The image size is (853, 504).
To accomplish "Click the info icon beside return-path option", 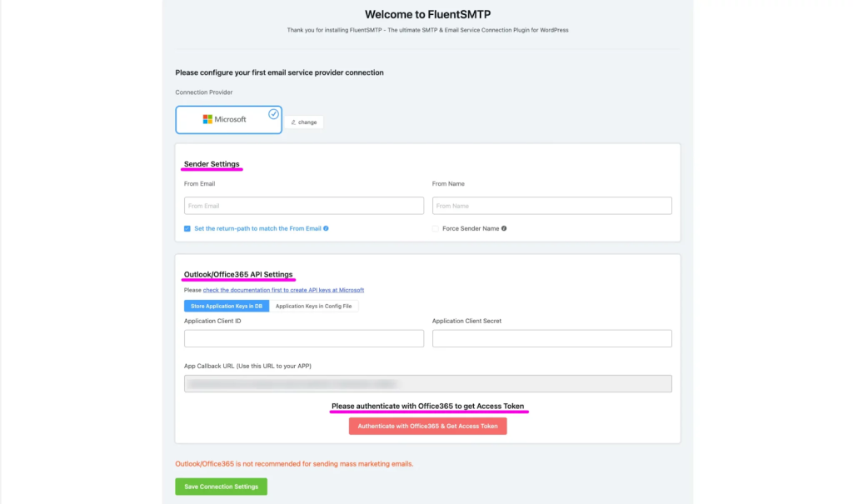I will pyautogui.click(x=326, y=228).
